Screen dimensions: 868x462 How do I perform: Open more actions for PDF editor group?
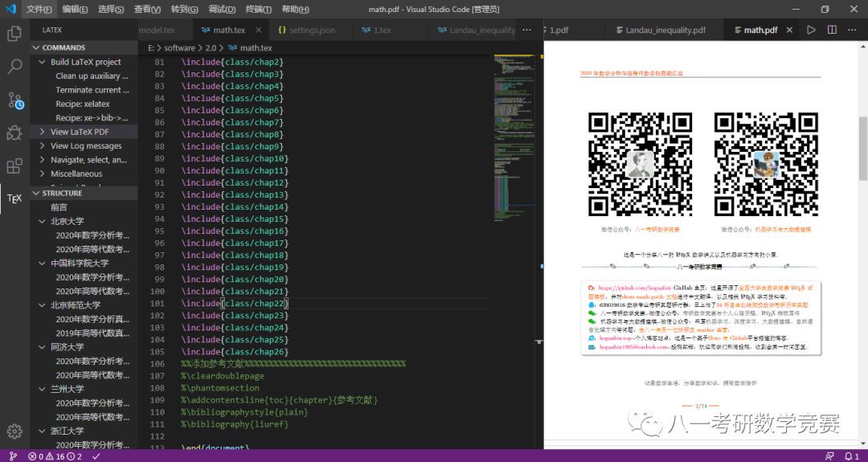(x=852, y=30)
